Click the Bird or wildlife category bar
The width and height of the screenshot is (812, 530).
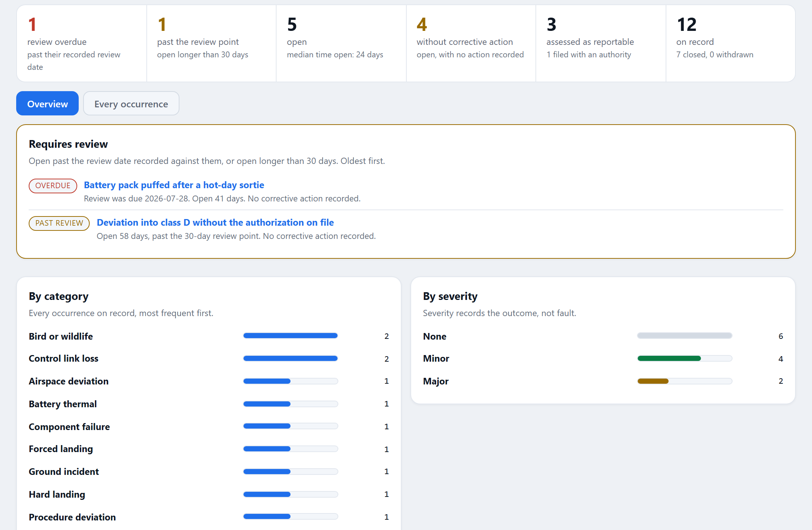point(291,336)
